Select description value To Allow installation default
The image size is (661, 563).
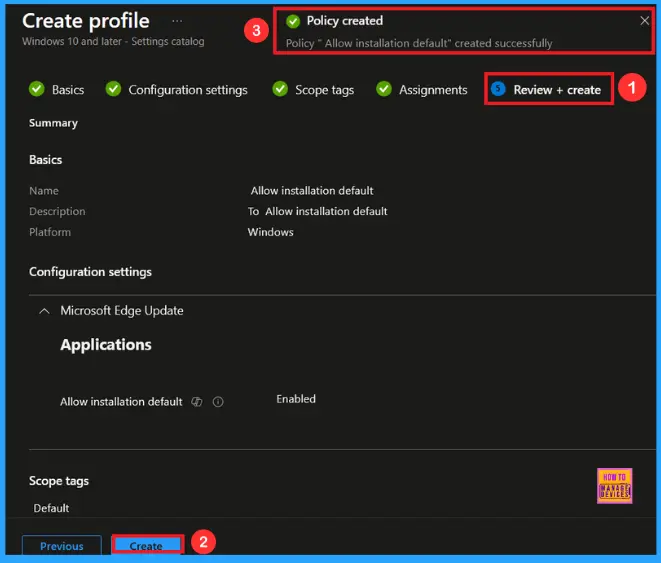click(317, 212)
